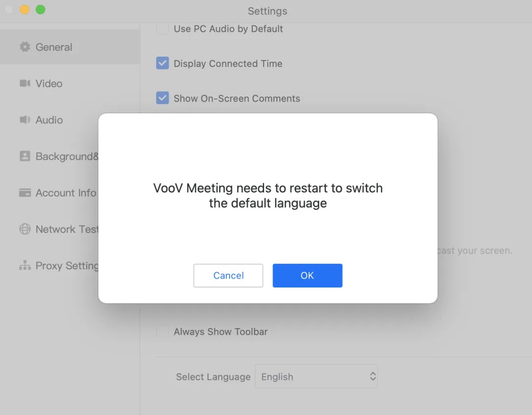
Task: Click the Select Language label
Action: (213, 377)
